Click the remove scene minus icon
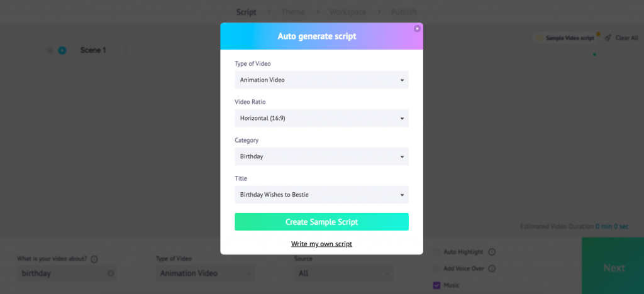The height and width of the screenshot is (294, 644). click(50, 50)
